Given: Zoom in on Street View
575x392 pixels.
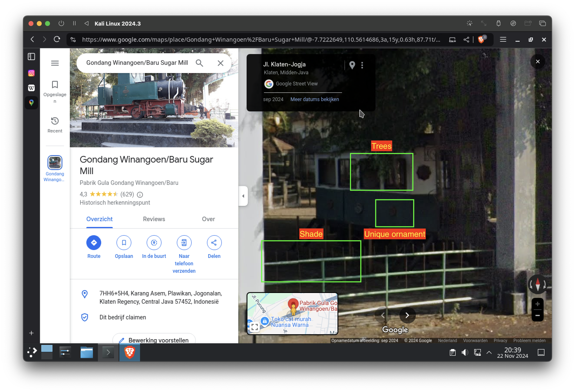Looking at the screenshot, I should point(538,304).
